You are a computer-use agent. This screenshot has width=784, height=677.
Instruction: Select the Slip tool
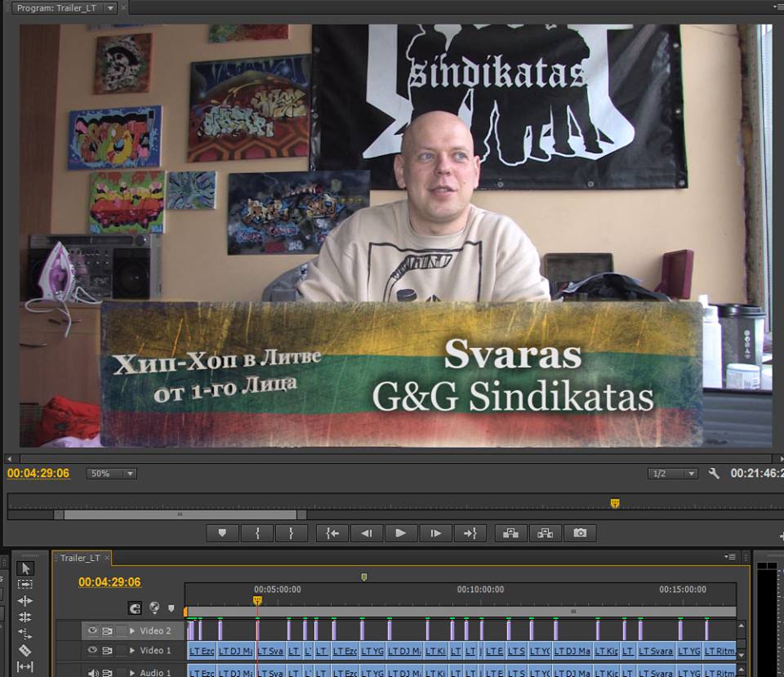click(25, 666)
